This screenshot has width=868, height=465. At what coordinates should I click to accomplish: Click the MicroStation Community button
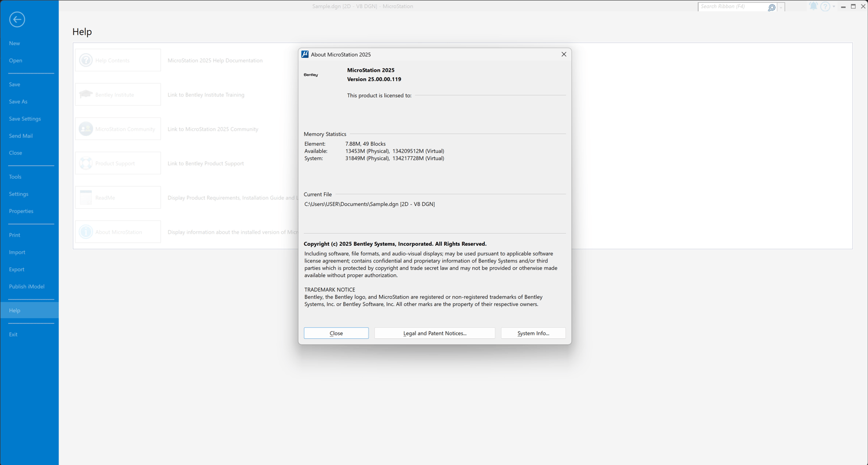pos(118,129)
